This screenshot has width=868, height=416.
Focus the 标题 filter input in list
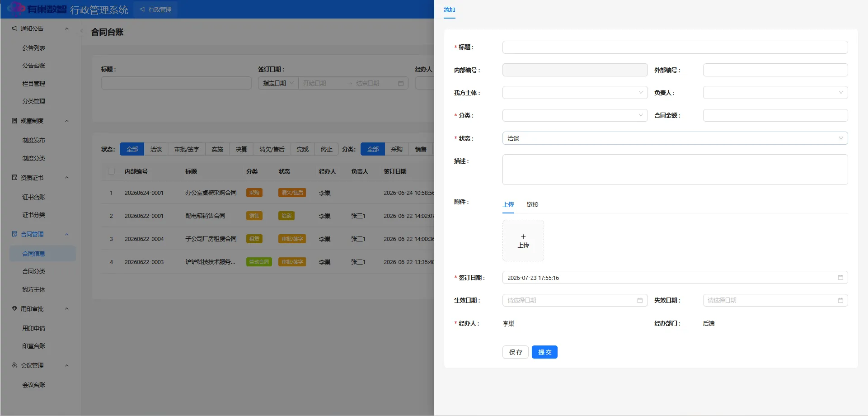(x=176, y=83)
